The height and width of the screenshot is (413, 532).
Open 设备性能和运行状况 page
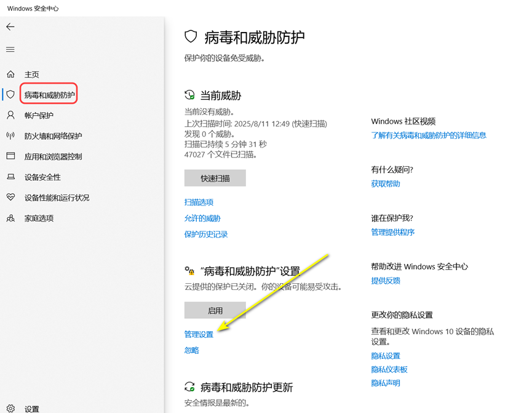(57, 198)
